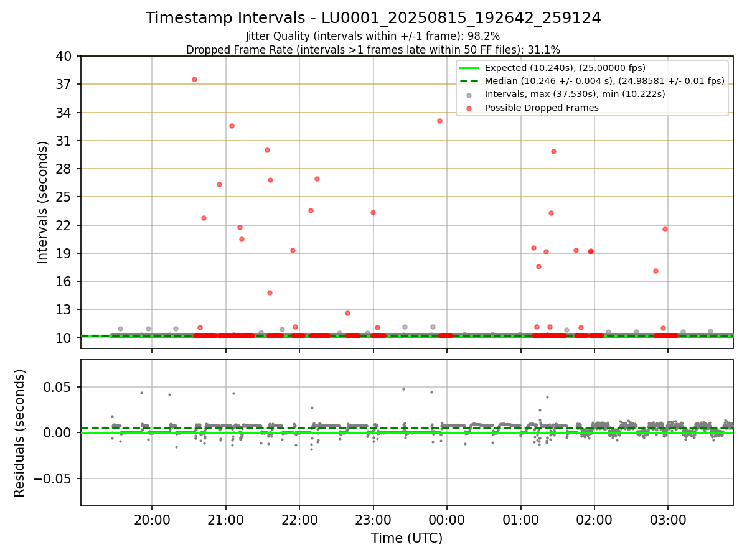
Task: Click the 'Intervals (seconds)' y-axis label
Action: pyautogui.click(x=42, y=202)
